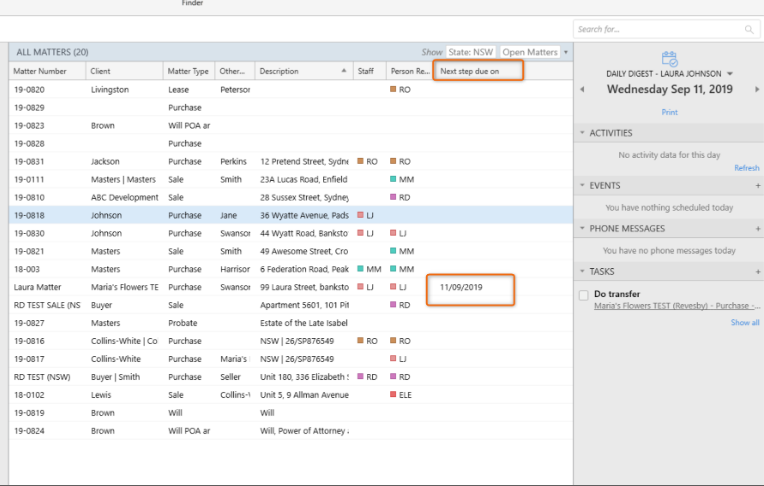Sort by Description column header
The width and height of the screenshot is (764, 486).
coord(304,71)
